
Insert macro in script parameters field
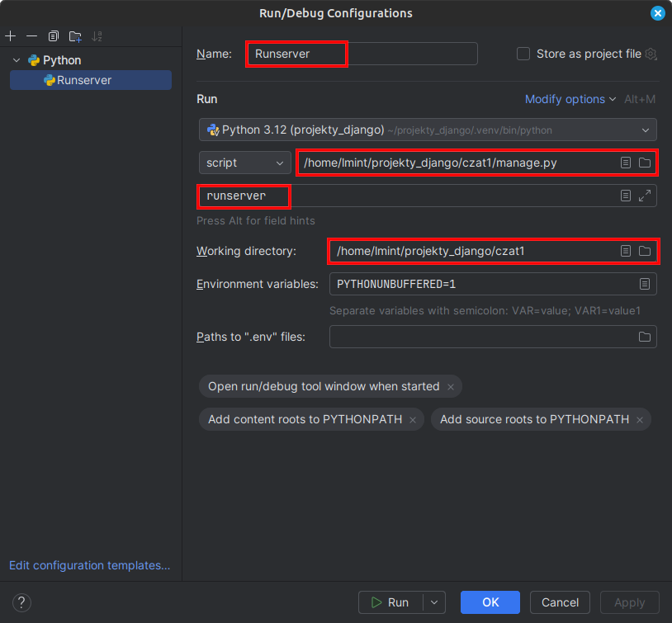626,196
